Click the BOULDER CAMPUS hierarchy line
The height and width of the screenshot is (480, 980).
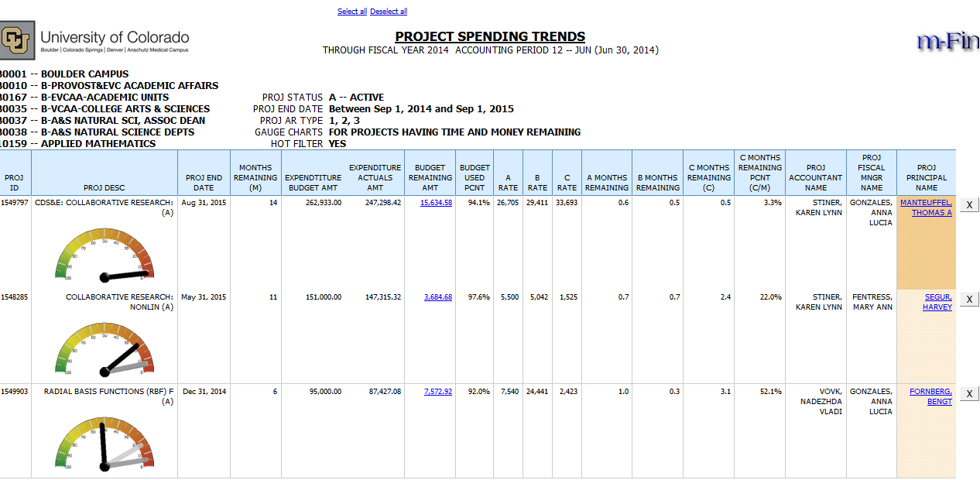click(x=64, y=74)
